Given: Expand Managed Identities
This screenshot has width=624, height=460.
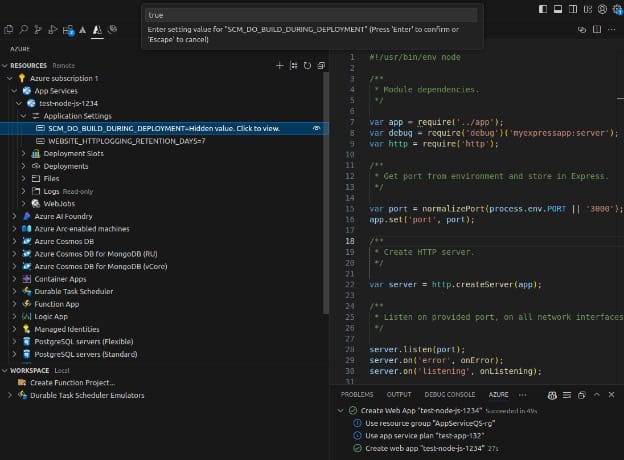Looking at the screenshot, I should [x=15, y=329].
